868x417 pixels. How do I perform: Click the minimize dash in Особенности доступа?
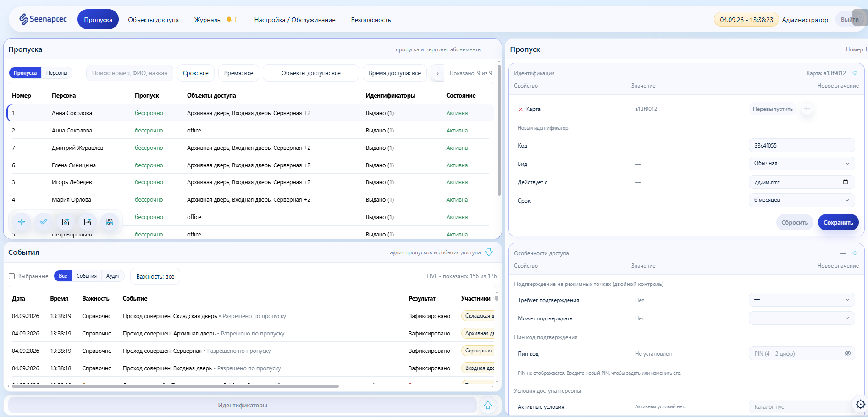coord(843,253)
